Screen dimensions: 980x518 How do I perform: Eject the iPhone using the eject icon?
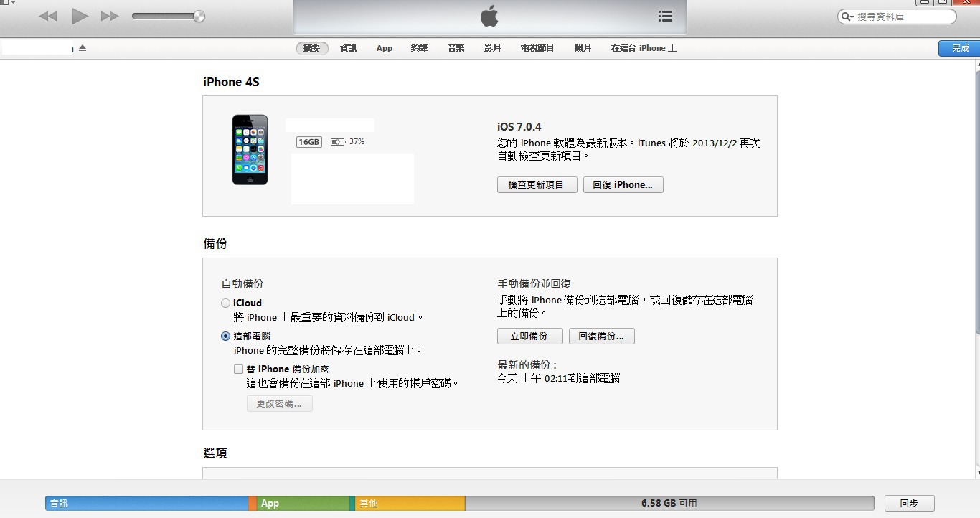coord(83,48)
